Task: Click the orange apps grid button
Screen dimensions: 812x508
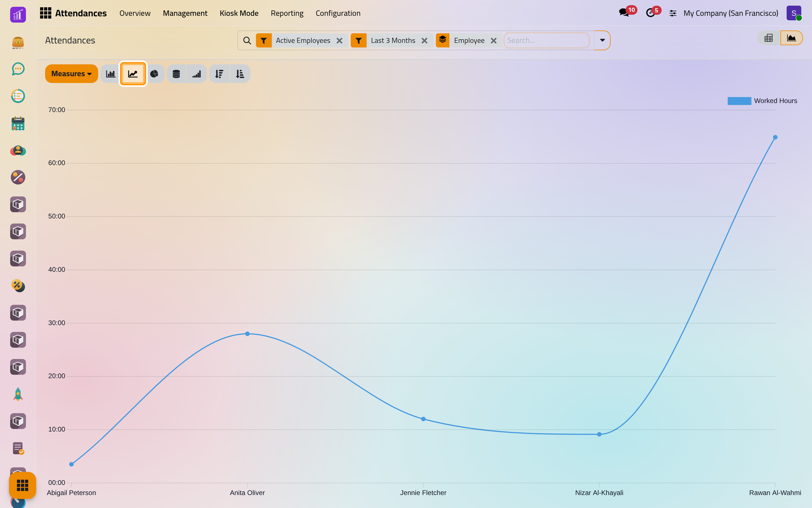Action: click(x=22, y=485)
